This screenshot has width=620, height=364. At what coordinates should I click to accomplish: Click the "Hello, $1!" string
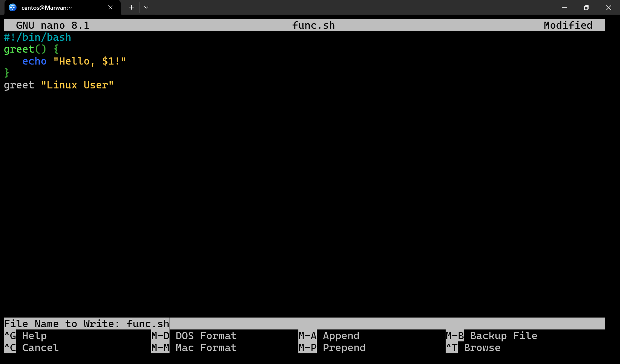[x=89, y=61]
